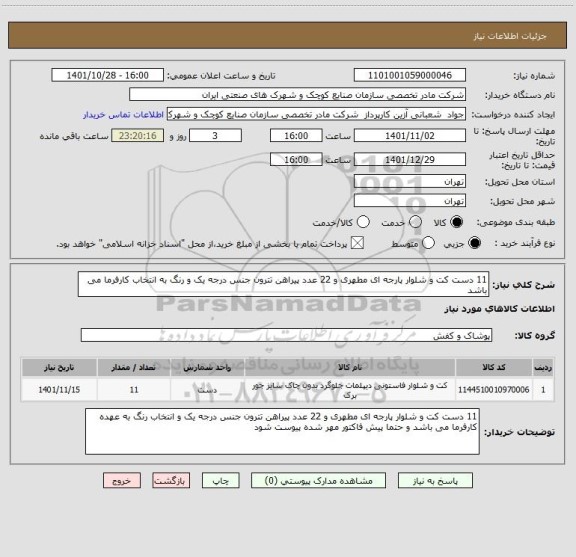Click the شرح کلی نیاز description box

pyautogui.click(x=283, y=284)
